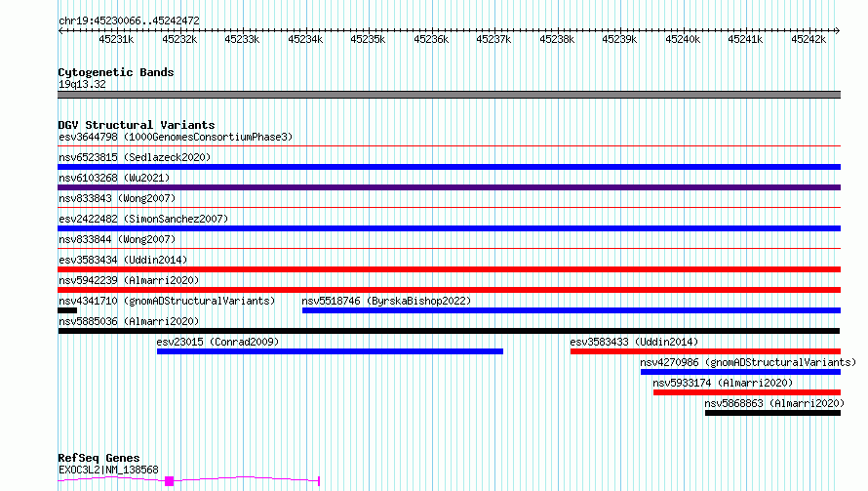Image resolution: width=868 pixels, height=491 pixels.
Task: Click the 45242k ruler tick label
Action: [809, 39]
